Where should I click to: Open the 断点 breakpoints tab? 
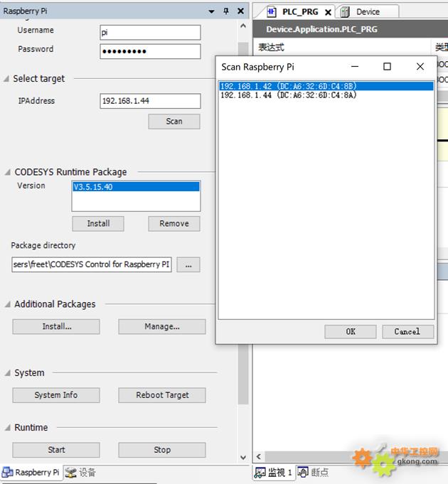coord(313,473)
